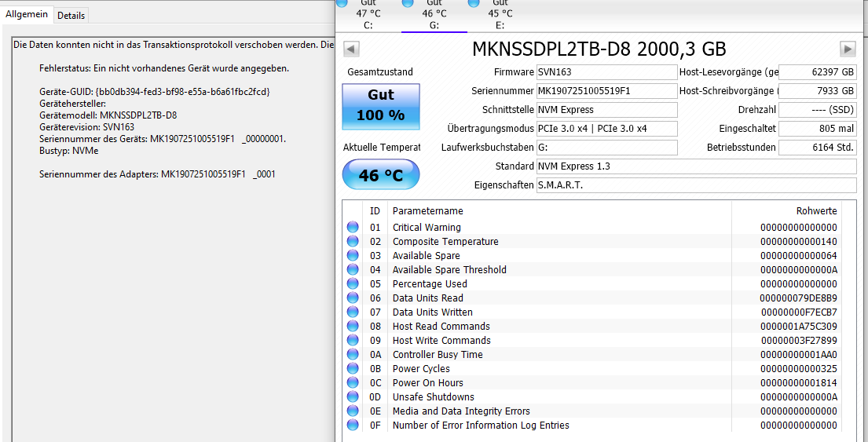
Task: Select the Unsafe Shutdowns parameter name
Action: pos(434,396)
